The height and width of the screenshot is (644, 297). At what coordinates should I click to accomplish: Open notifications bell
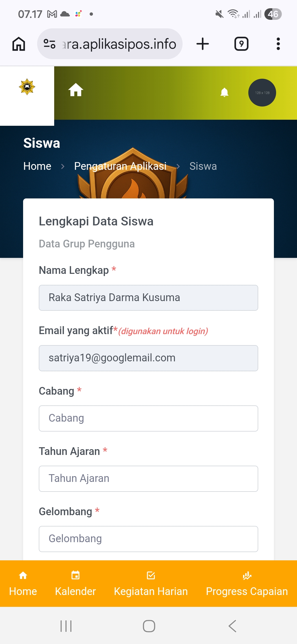[x=224, y=92]
